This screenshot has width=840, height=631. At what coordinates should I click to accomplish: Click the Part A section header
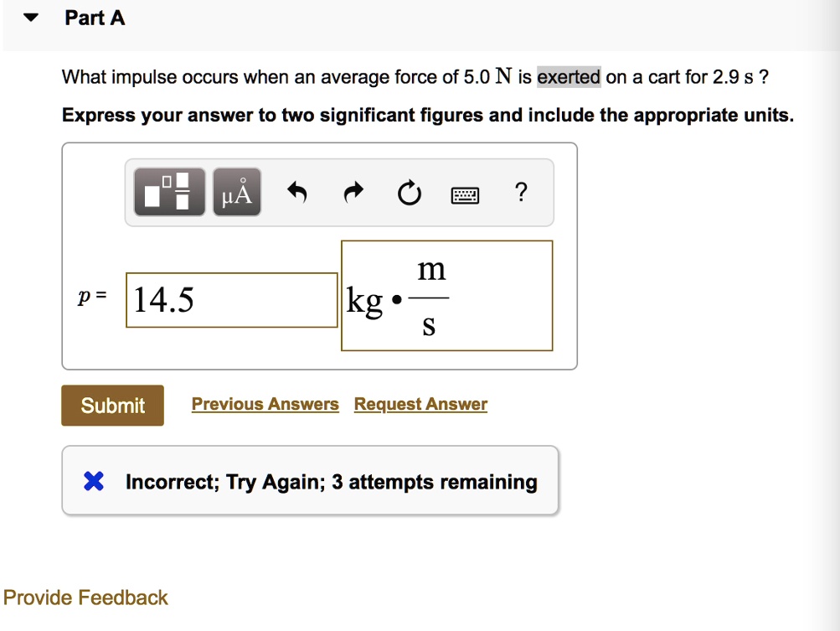(x=95, y=17)
